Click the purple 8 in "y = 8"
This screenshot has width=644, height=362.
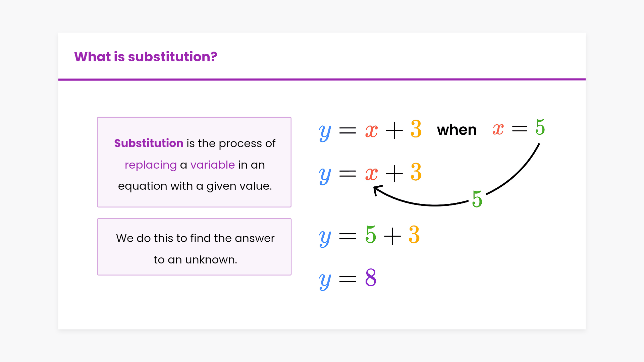pyautogui.click(x=371, y=278)
